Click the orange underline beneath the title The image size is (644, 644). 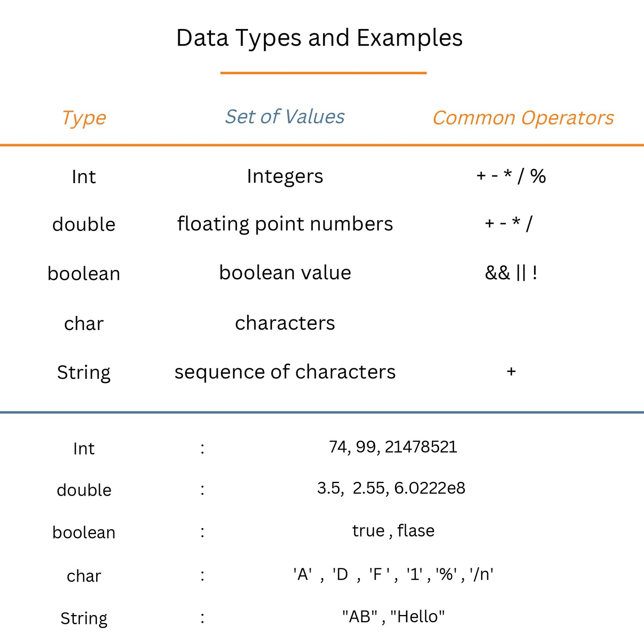(323, 73)
